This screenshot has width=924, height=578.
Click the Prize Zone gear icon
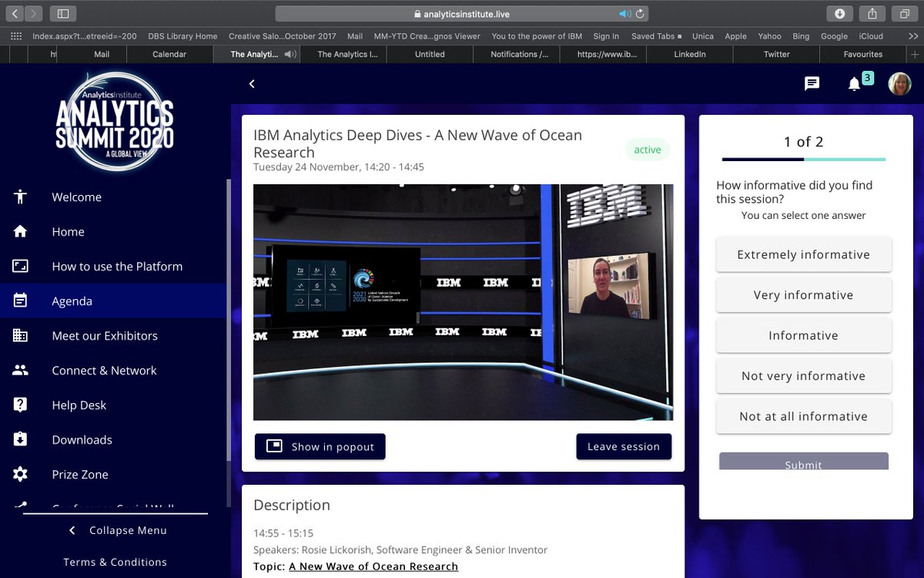21,475
